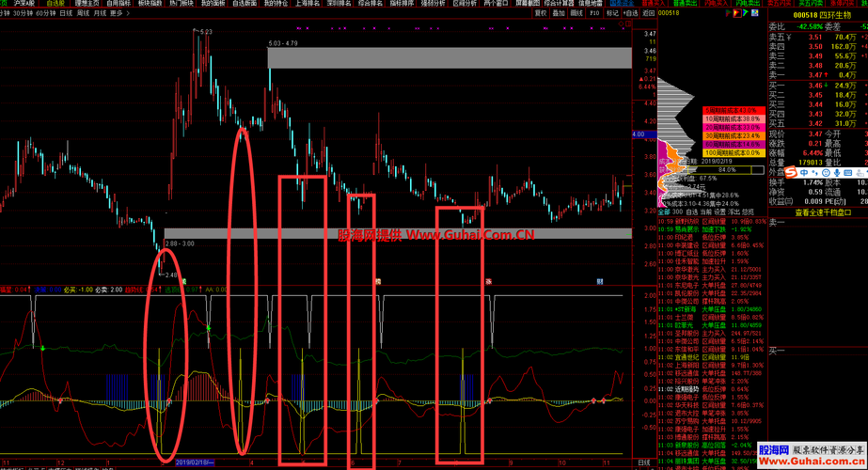Expand 更多 period options chevron

[128, 13]
